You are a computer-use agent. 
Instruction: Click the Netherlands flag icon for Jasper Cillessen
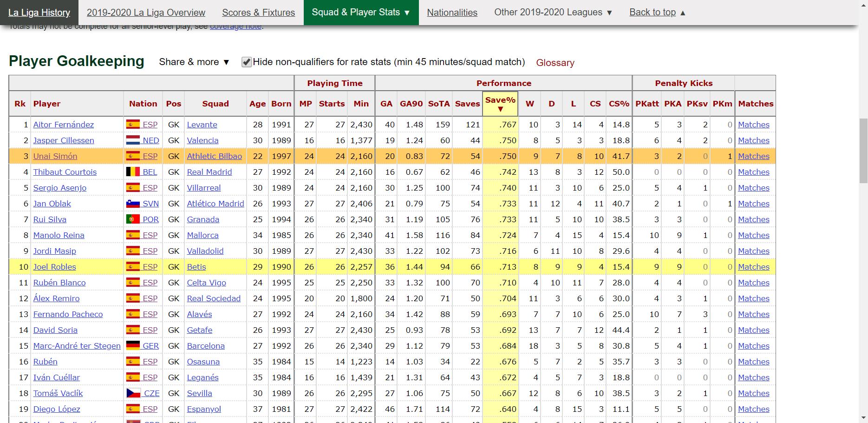coord(133,140)
